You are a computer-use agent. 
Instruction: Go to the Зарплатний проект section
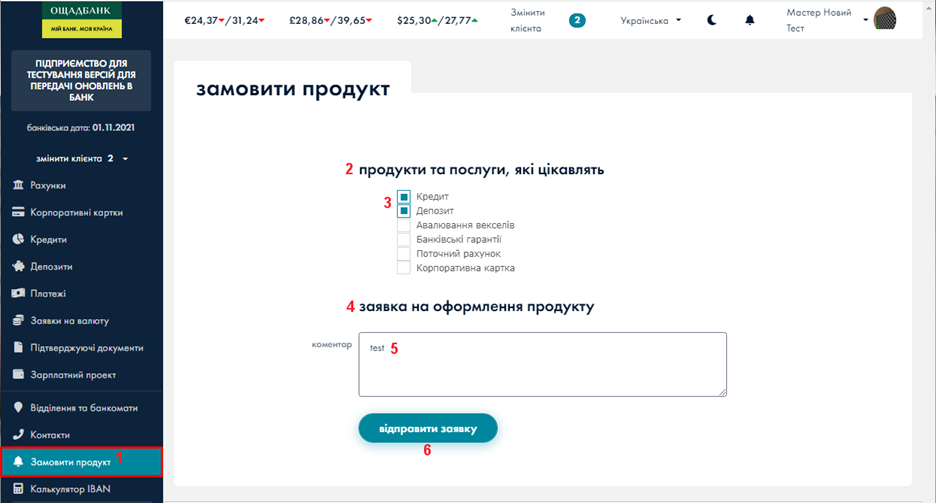[x=73, y=375]
